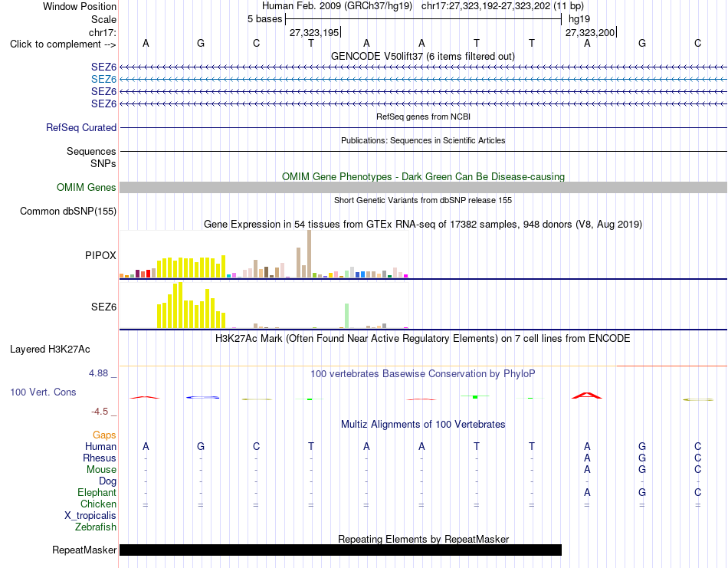This screenshot has width=728, height=568.
Task: Click the G base in Mouse row
Action: click(x=642, y=470)
